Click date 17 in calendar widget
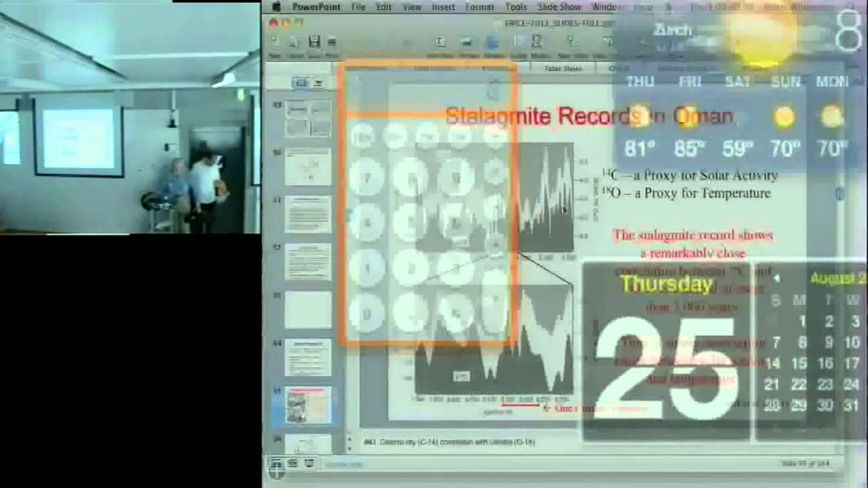The width and height of the screenshot is (868, 488). point(852,363)
